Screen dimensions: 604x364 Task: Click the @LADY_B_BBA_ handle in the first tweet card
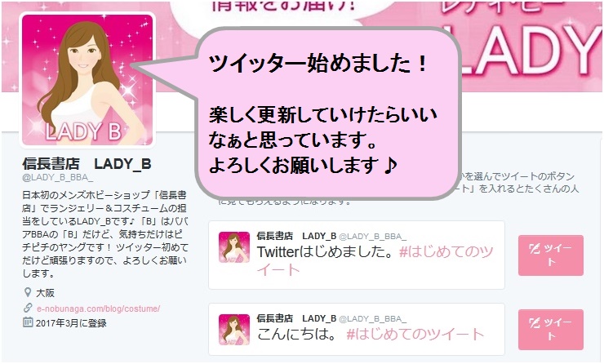point(372,236)
